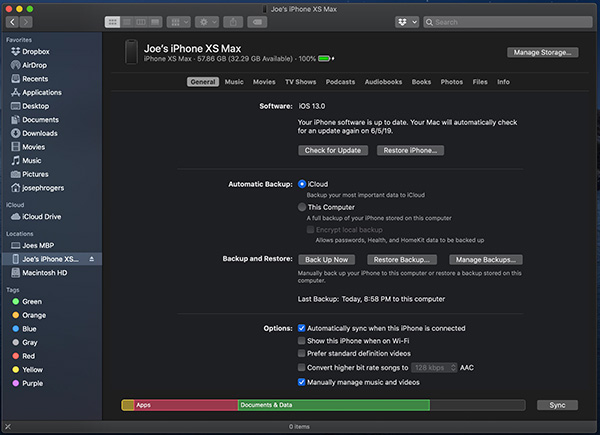Enable Show this iPhone when on Wi-Fi
Viewport: 600px width, 435px height.
(x=302, y=341)
